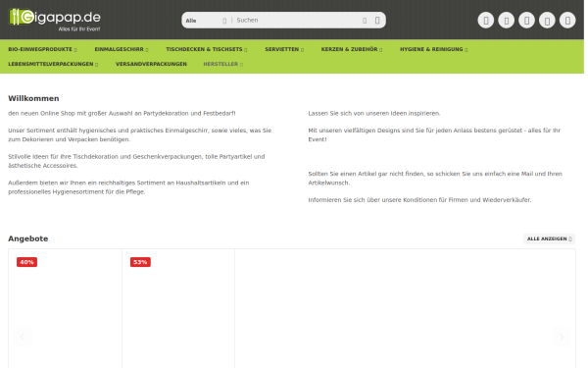Click text 'Lassen Sie sich von unseren Ideen inspirieren.'

374,114
